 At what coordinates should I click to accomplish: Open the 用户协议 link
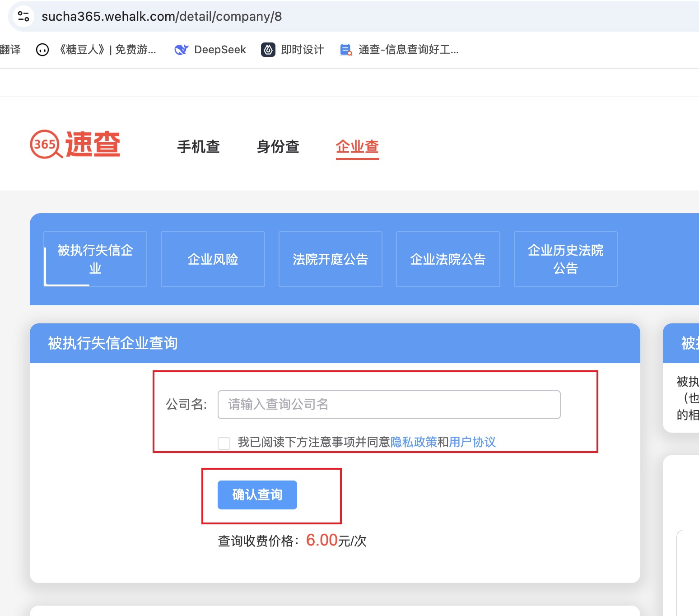pyautogui.click(x=472, y=442)
